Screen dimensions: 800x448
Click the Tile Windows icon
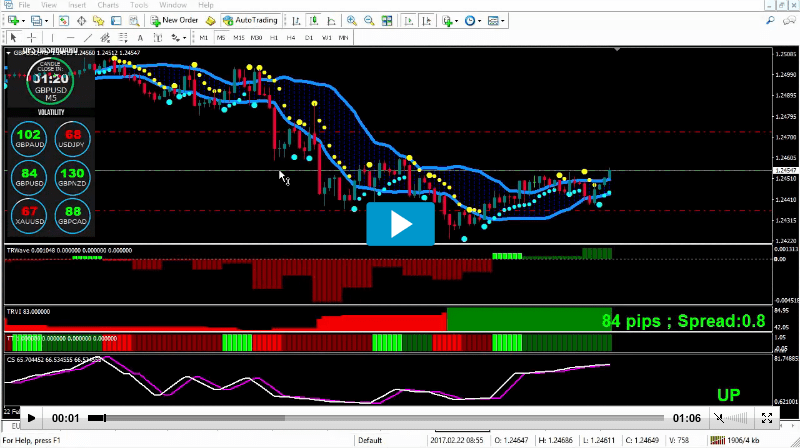click(x=387, y=20)
